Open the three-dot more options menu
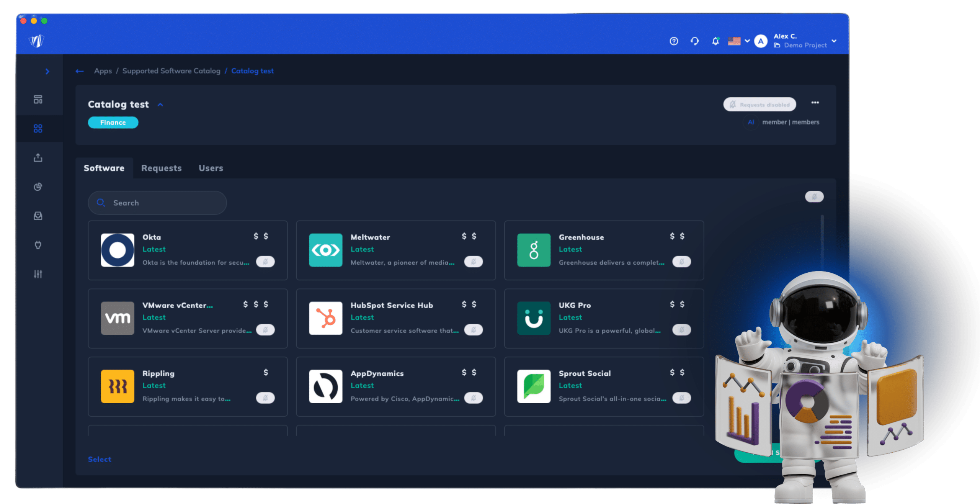This screenshot has width=980, height=504. click(x=815, y=103)
